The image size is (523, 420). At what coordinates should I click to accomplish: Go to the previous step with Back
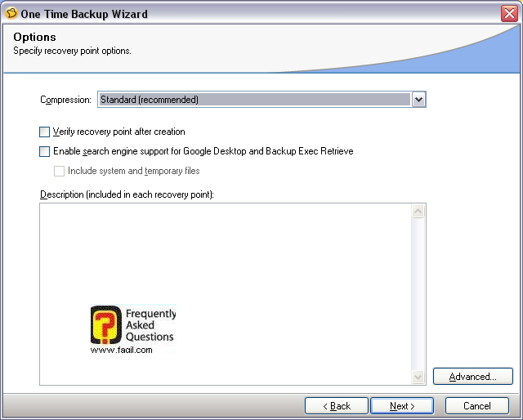336,406
